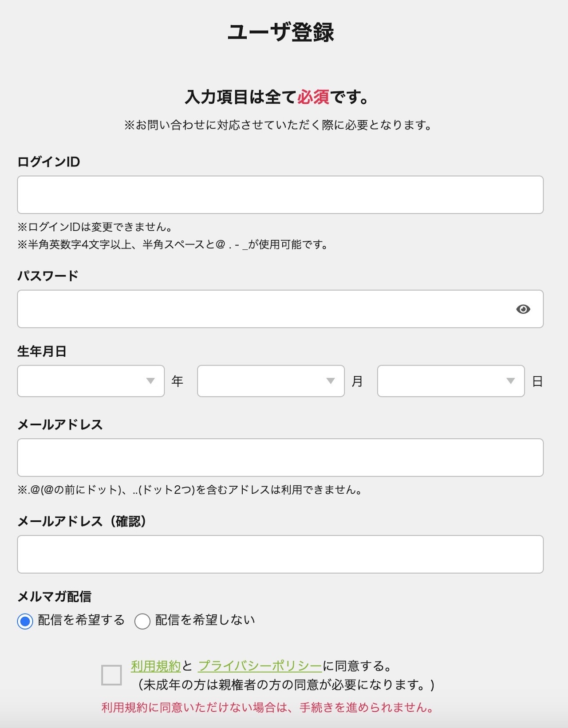Open the 年 (year) dropdown

pyautogui.click(x=91, y=381)
